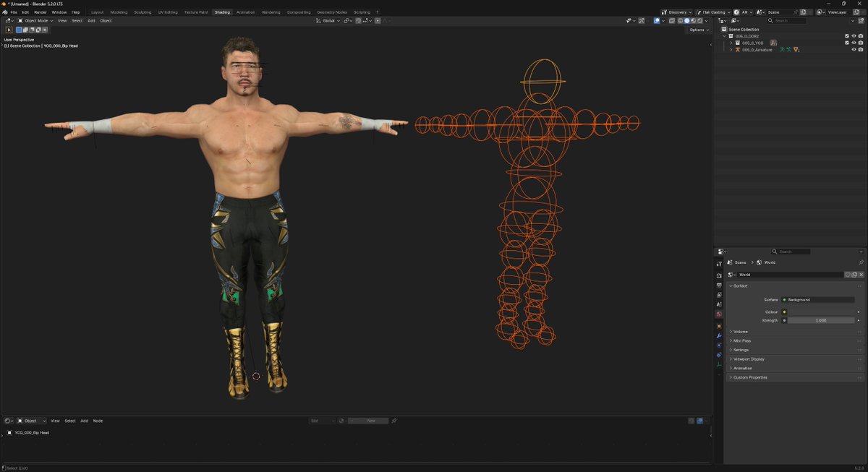Viewport: 868px width, 472px height.
Task: Open the Surface Background shader selector
Action: (x=817, y=299)
